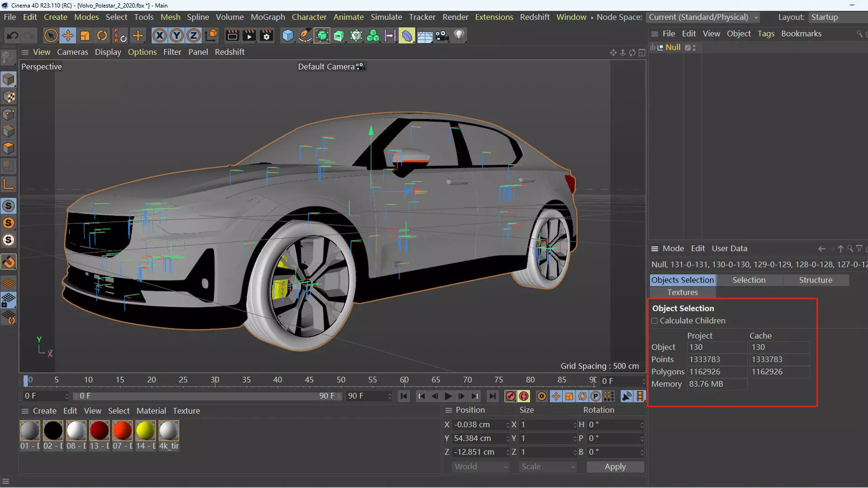The width and height of the screenshot is (868, 488).
Task: Open the Subdivision Surface generators icon
Action: (x=322, y=35)
